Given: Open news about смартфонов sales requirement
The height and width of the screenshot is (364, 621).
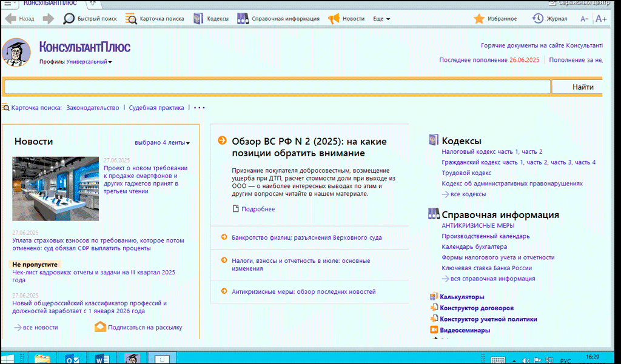Looking at the screenshot, I should [x=146, y=180].
